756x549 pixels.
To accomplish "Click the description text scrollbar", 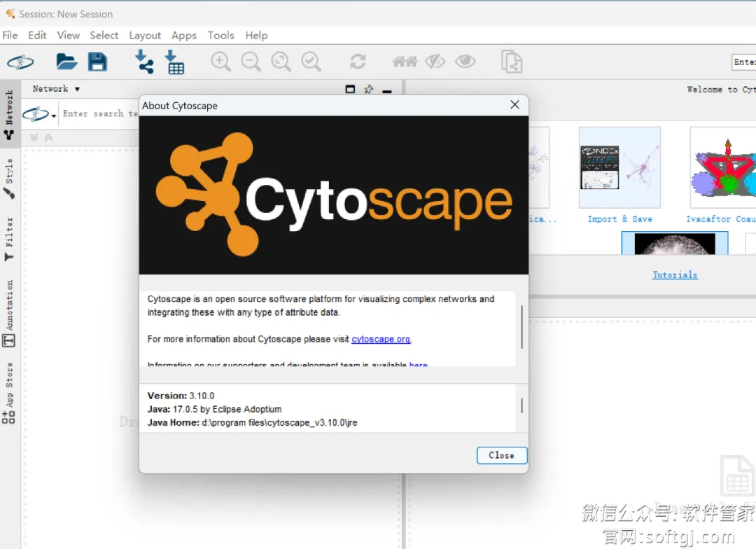I will coord(521,328).
